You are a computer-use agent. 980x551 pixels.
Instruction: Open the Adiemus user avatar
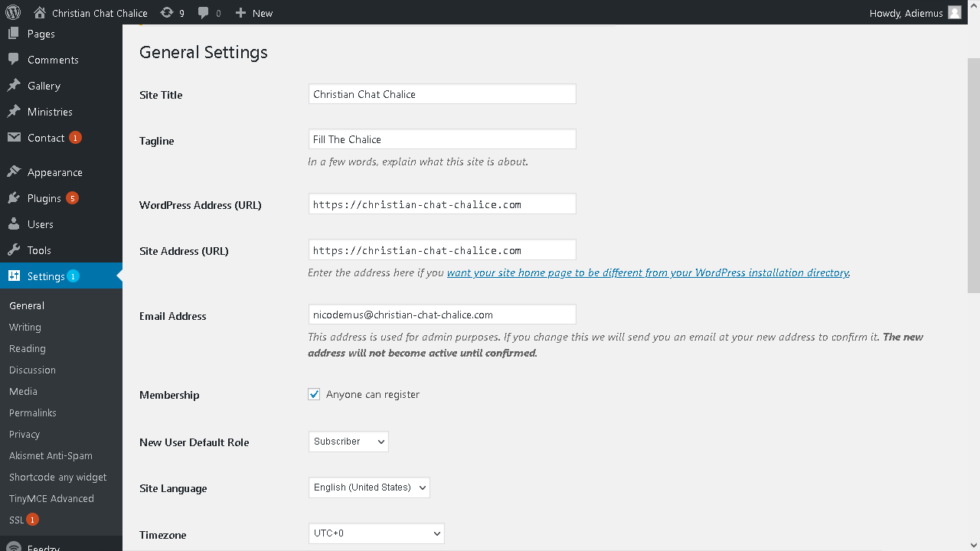954,13
